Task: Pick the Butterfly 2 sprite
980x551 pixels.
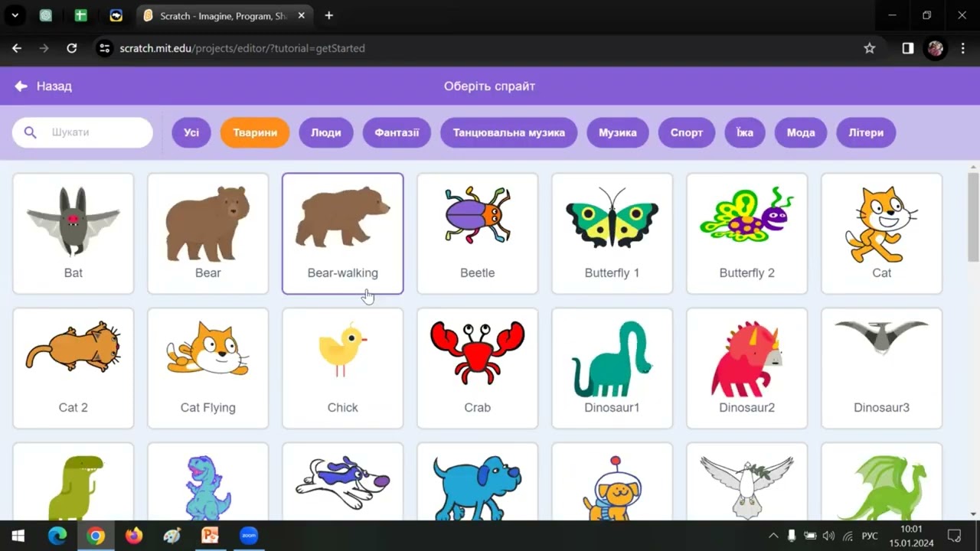Action: pyautogui.click(x=747, y=233)
